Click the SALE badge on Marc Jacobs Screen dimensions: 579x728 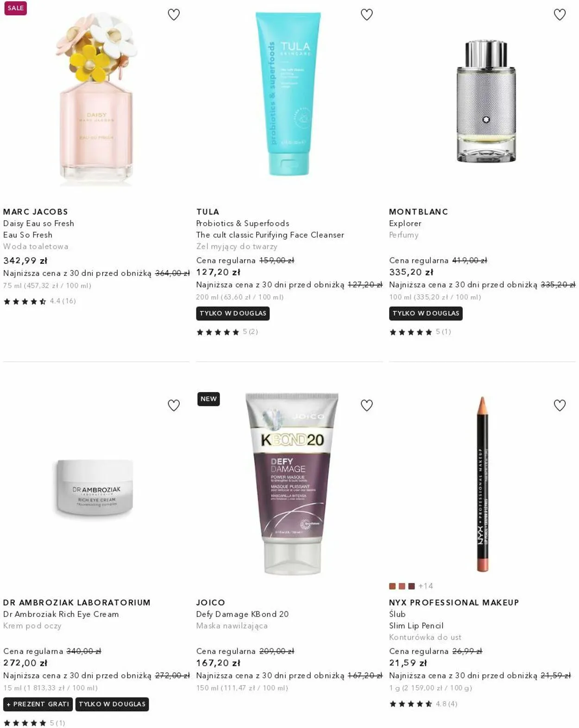click(16, 8)
